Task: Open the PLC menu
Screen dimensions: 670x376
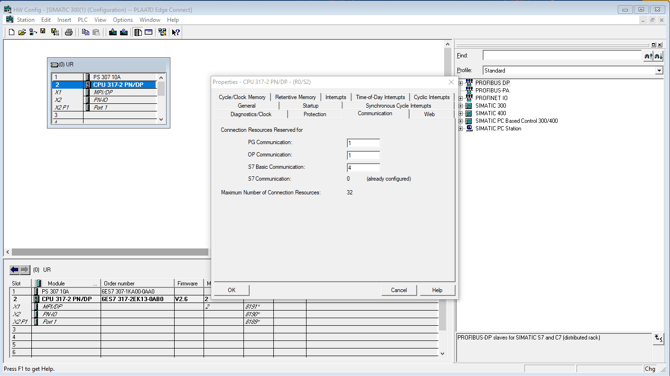Action: pyautogui.click(x=82, y=20)
